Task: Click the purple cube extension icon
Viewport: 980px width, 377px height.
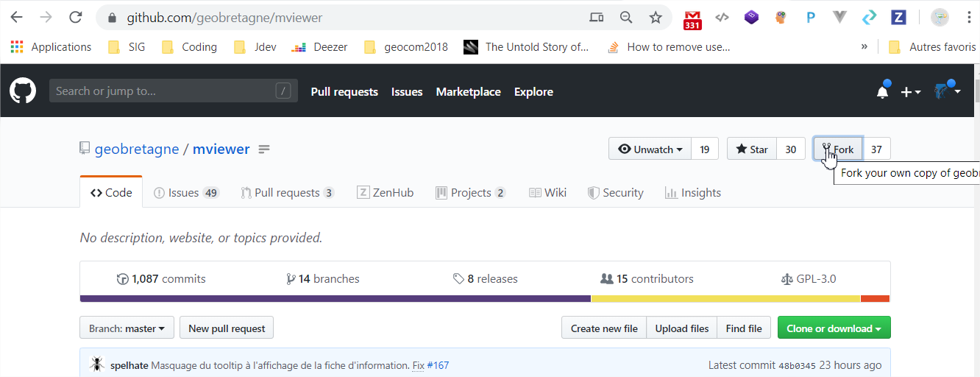Action: click(x=751, y=17)
